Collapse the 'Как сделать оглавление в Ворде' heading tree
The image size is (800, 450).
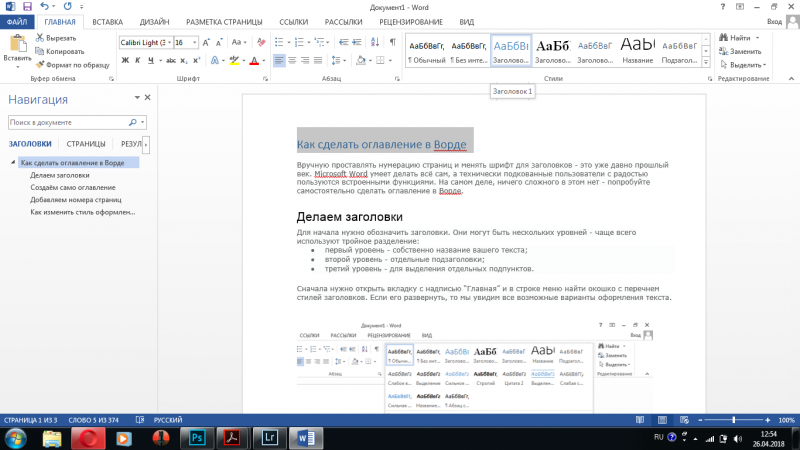point(13,162)
